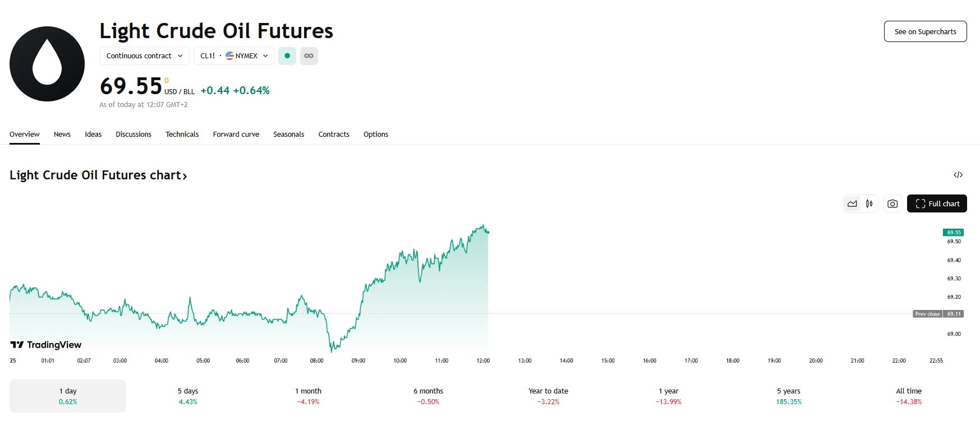Screen dimensions: 980x426
Task: Click the 08:00 time axis label
Action: [x=317, y=360]
